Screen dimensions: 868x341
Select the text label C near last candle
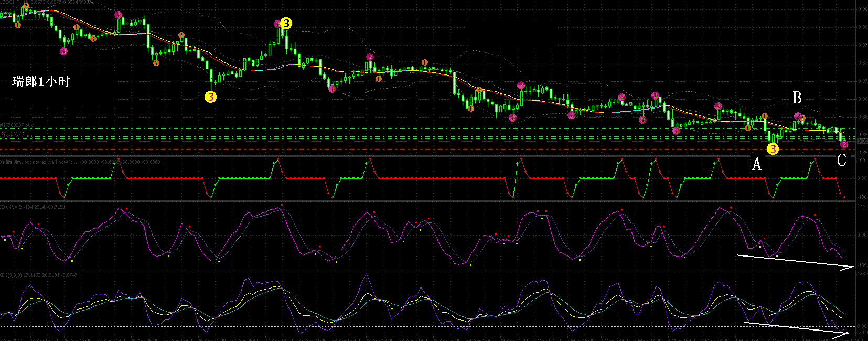(842, 160)
